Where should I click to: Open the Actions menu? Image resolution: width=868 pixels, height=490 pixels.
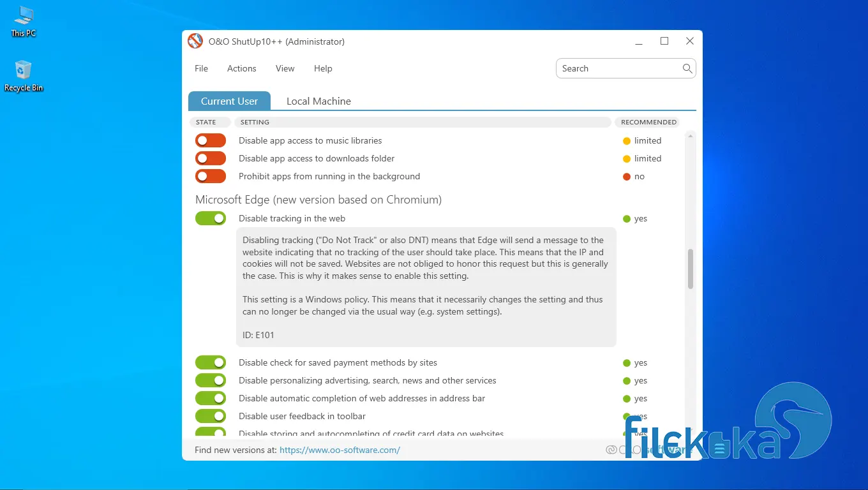pos(241,68)
